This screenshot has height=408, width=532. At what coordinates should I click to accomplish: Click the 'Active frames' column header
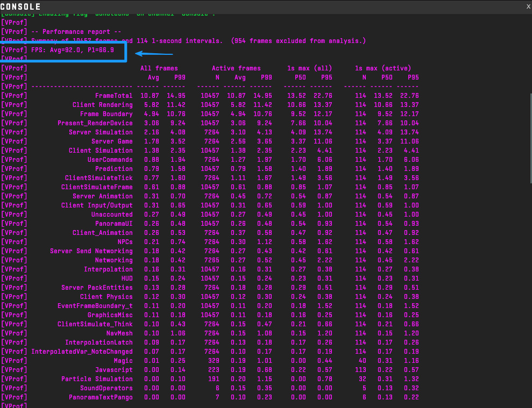click(x=236, y=68)
